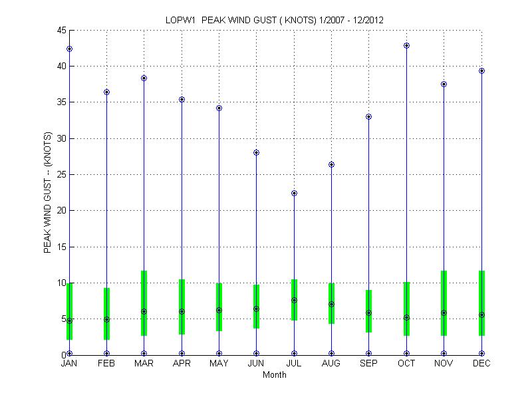This screenshot has height=399, width=532.
Task: Click the chart title LOPW1 PEAK WIND GUST
Action: pyautogui.click(x=274, y=20)
